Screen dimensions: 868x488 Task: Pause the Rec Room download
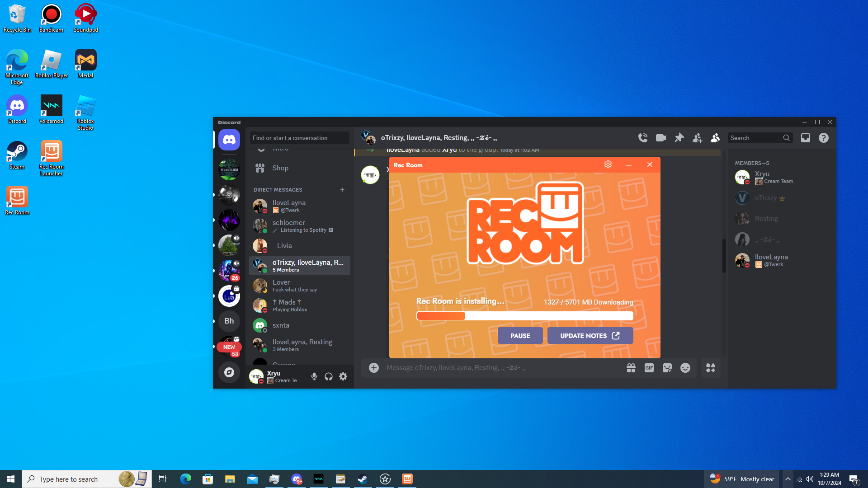coord(520,336)
